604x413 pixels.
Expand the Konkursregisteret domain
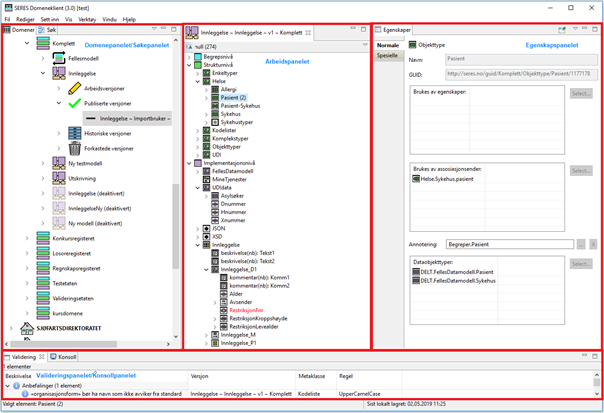click(27, 238)
